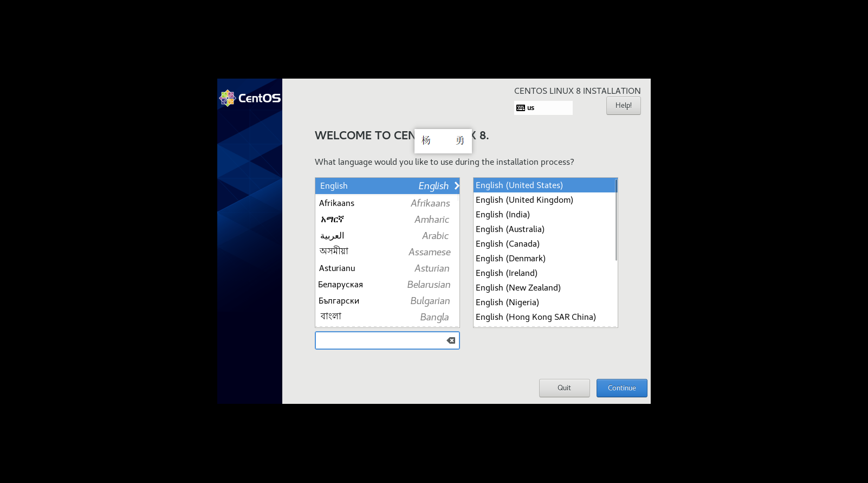Select Belarusian language row
Screen dimensions: 868x483
coord(387,285)
